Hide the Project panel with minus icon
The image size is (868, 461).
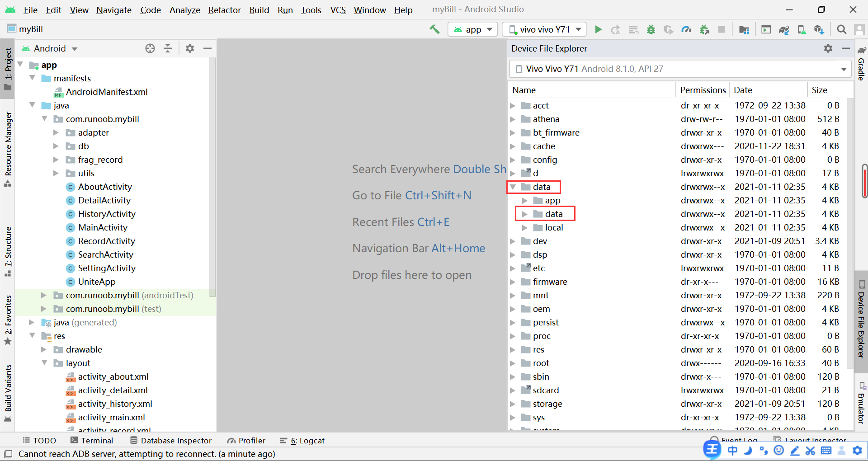click(208, 48)
